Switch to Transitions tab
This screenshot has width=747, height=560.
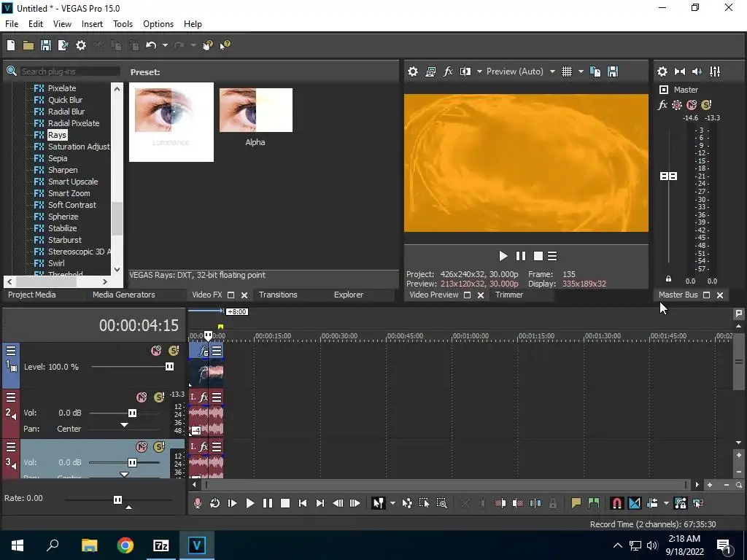click(x=278, y=295)
